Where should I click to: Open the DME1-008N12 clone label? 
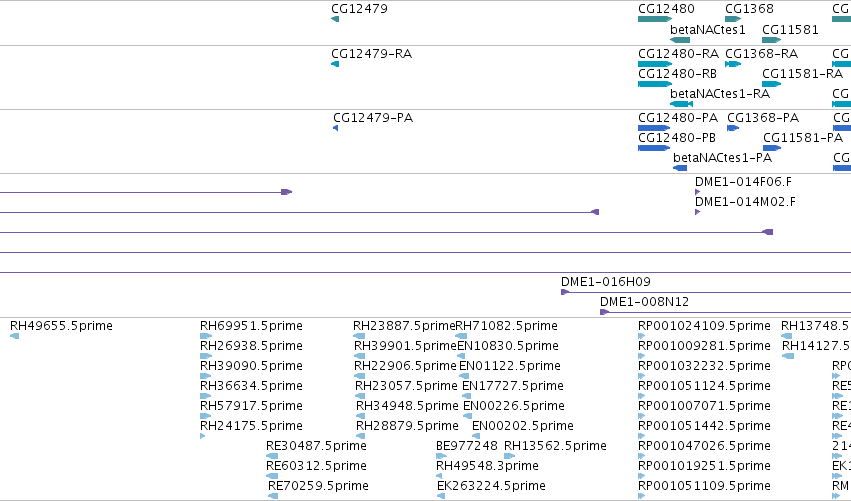(644, 302)
